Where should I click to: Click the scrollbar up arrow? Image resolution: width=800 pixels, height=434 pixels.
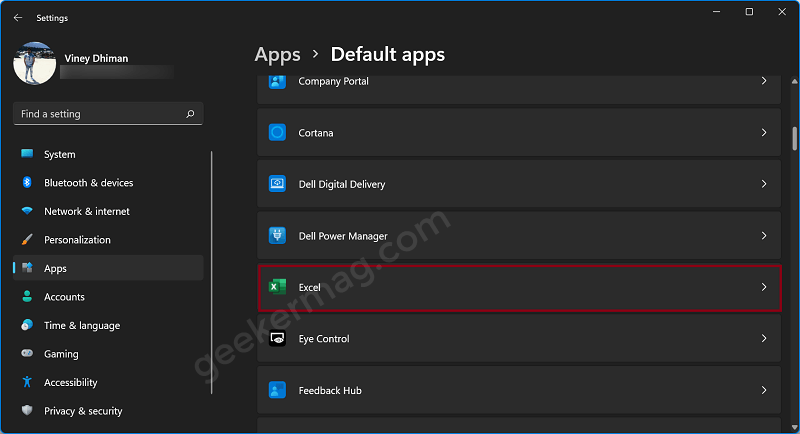[794, 81]
